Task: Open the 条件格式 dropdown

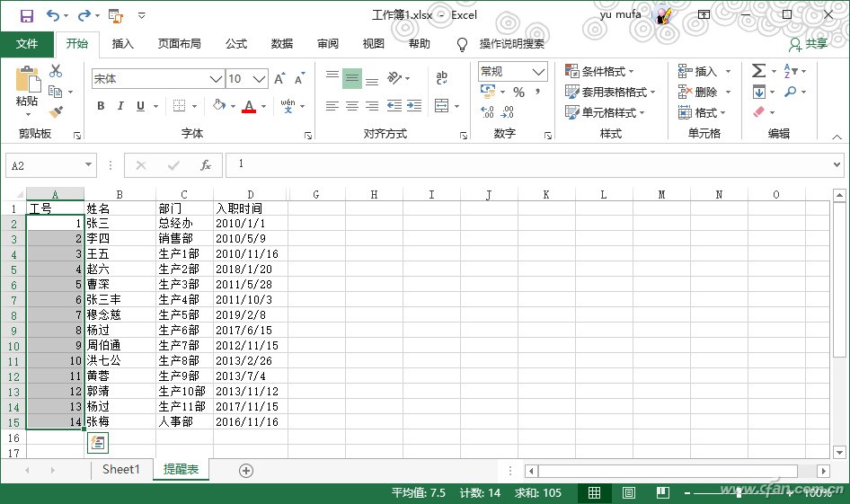Action: tap(599, 71)
